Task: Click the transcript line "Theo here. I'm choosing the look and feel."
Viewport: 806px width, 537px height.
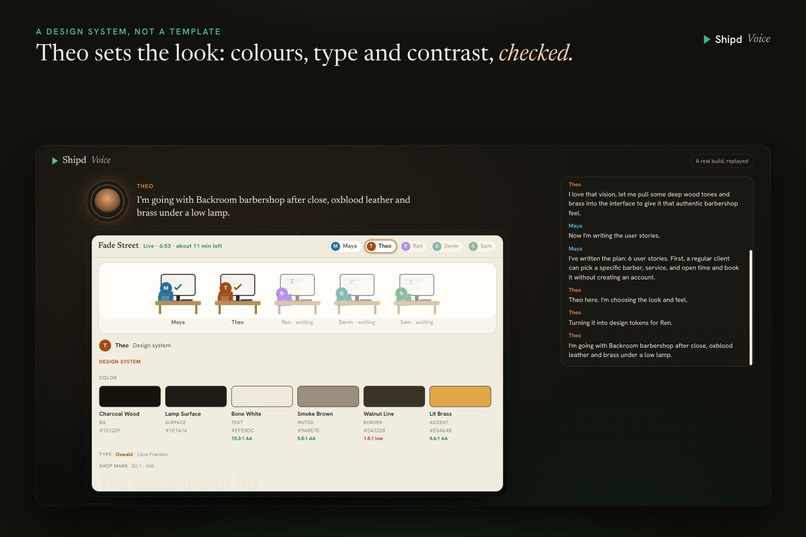Action: tap(628, 300)
